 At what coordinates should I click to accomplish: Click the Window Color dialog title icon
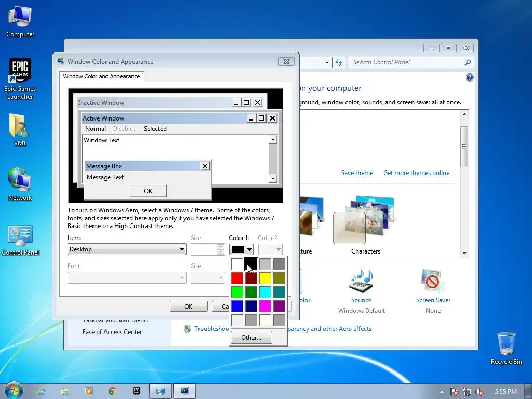(61, 61)
